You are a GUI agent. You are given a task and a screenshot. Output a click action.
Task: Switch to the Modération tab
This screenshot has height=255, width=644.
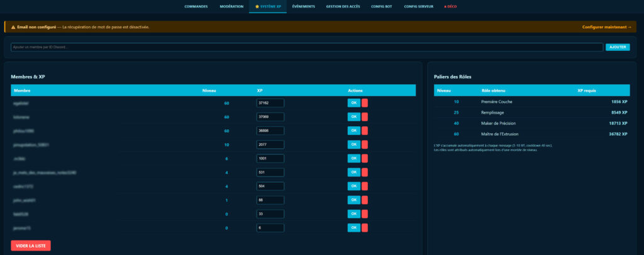click(x=231, y=6)
